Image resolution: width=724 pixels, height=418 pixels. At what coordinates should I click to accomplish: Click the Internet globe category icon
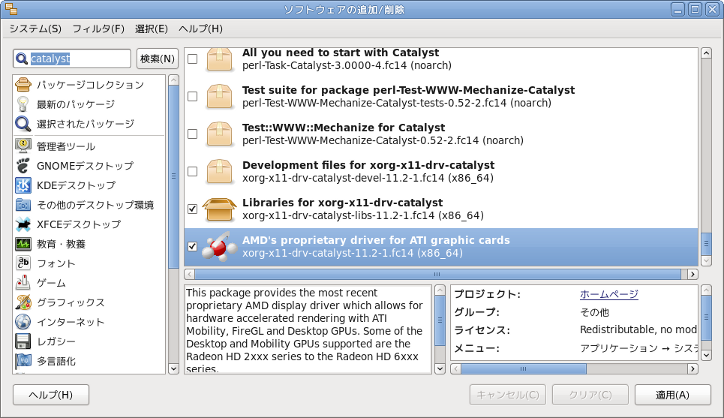(24, 322)
